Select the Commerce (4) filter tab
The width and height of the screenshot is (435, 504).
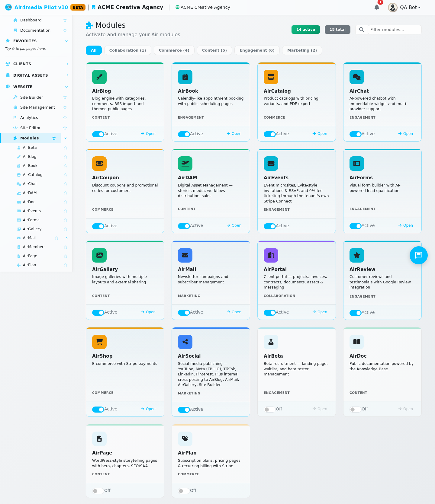click(x=174, y=50)
